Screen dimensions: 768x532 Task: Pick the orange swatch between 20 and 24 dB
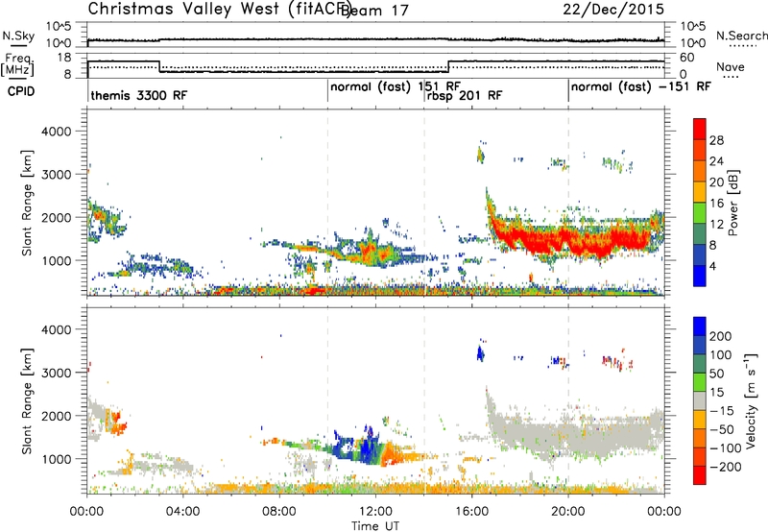click(x=700, y=172)
